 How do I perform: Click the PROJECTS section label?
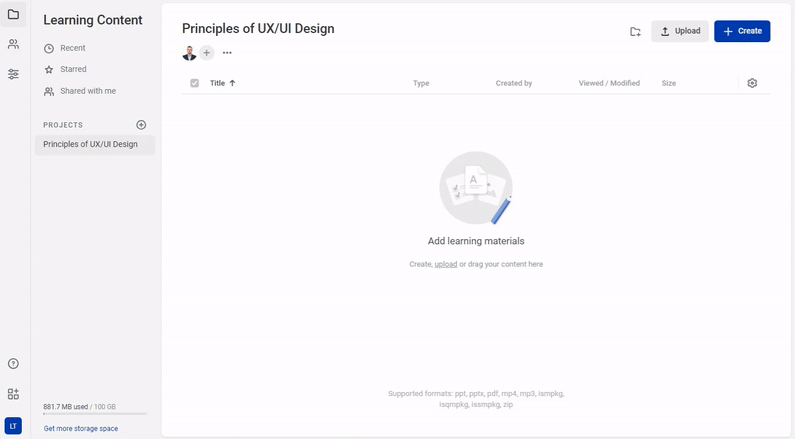coord(63,125)
